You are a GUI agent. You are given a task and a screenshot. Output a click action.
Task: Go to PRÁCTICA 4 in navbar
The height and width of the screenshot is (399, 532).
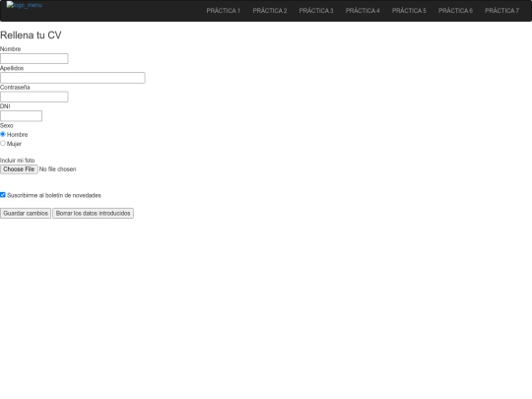pos(363,11)
